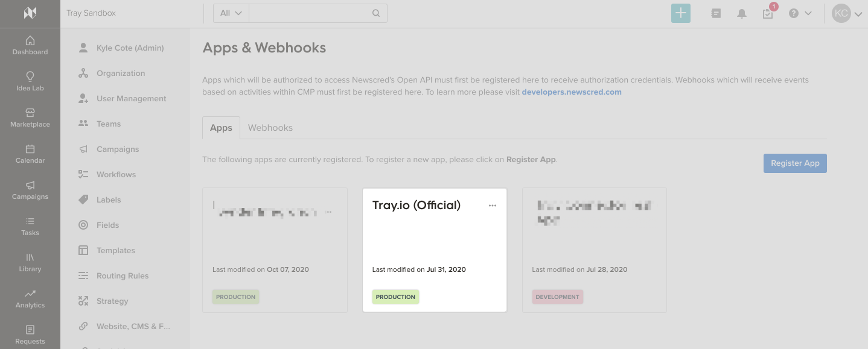
Task: Open the Marketplace panel
Action: click(x=30, y=118)
